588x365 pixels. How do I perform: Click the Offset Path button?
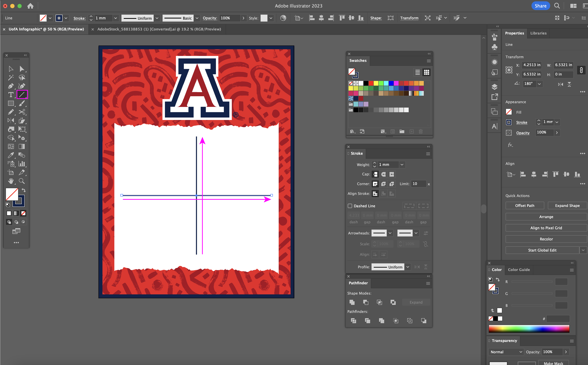point(524,205)
